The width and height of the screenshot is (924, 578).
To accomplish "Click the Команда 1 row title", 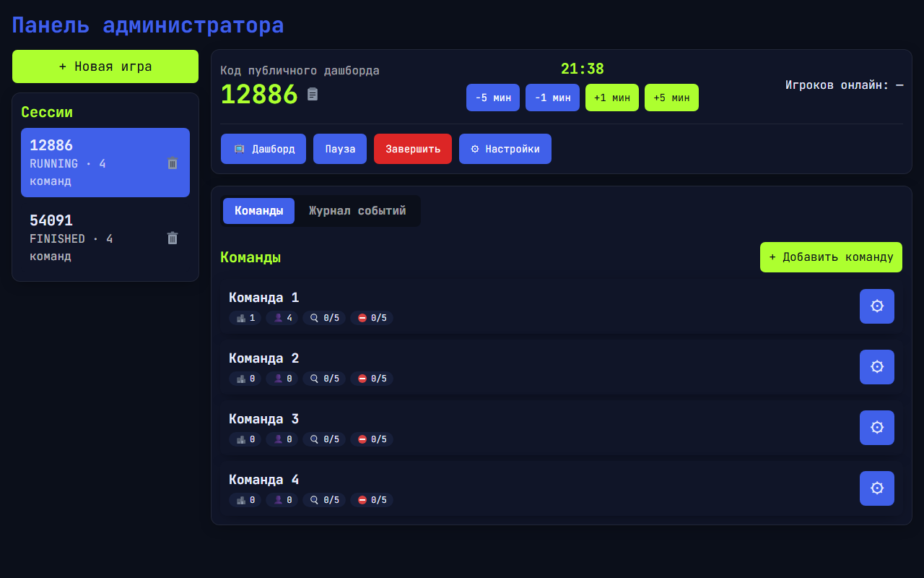I will [x=264, y=298].
